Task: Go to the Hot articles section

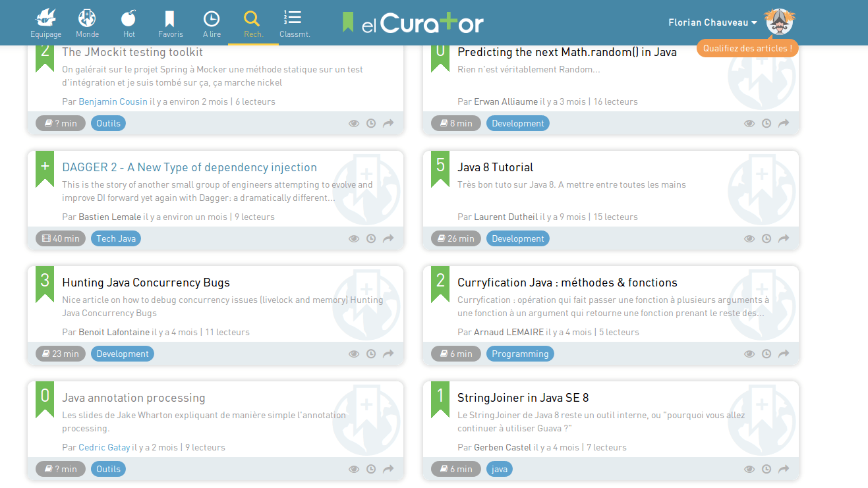Action: pos(129,23)
